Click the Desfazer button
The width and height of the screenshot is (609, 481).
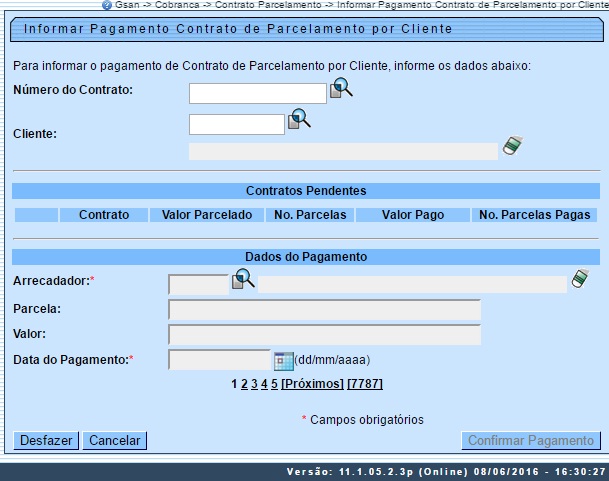(46, 441)
